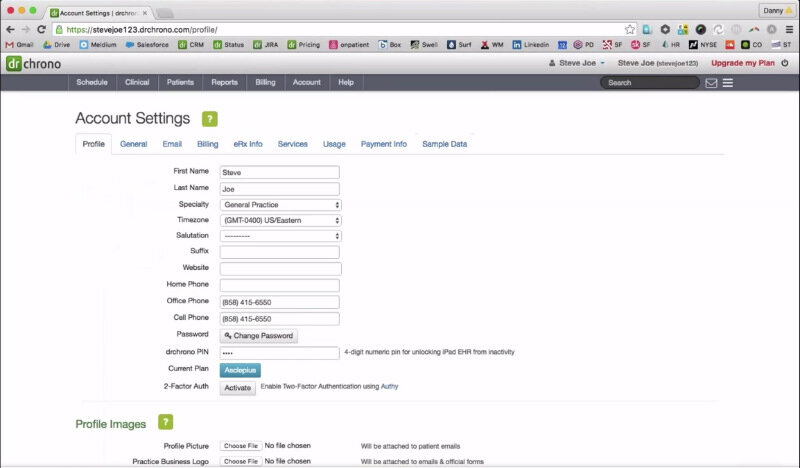The width and height of the screenshot is (800, 468).
Task: Open the Authy link
Action: (x=389, y=386)
